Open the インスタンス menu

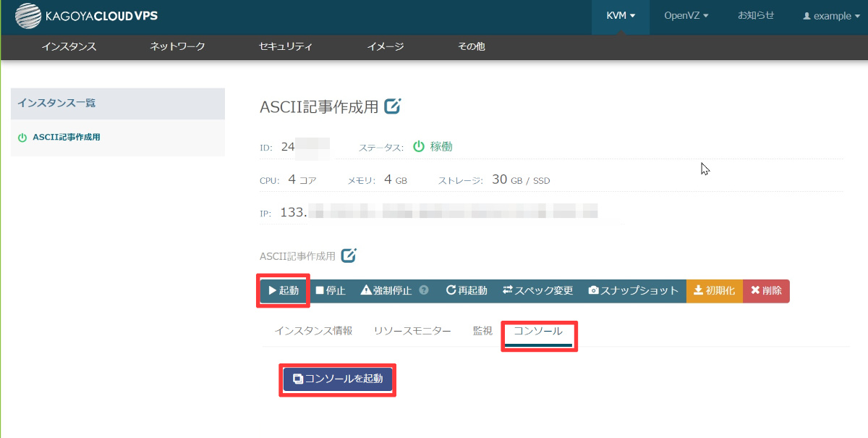click(69, 46)
